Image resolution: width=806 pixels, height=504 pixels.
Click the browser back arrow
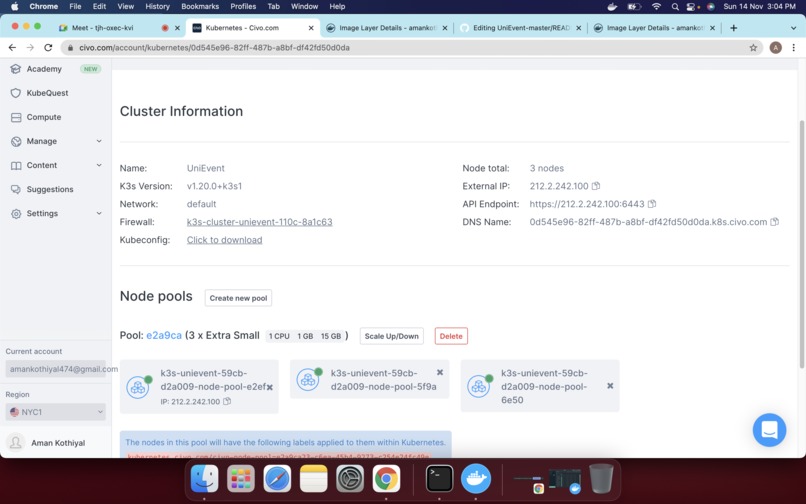tap(12, 47)
